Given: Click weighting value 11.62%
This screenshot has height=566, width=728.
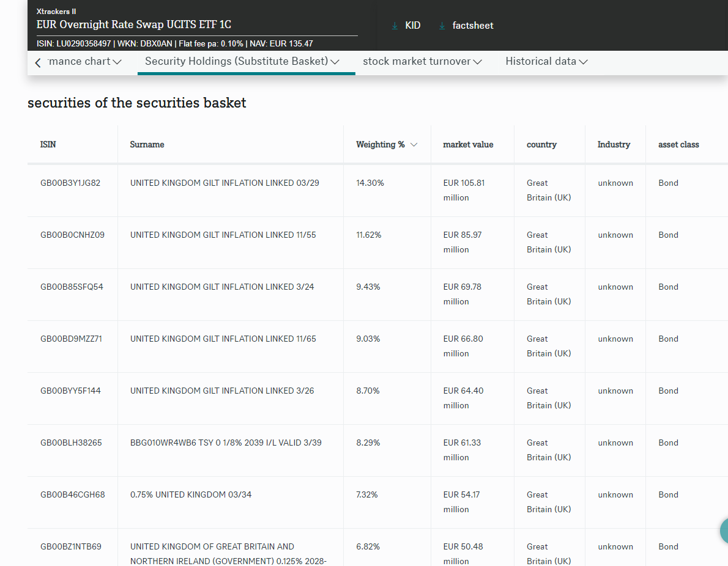Looking at the screenshot, I should click(369, 235).
